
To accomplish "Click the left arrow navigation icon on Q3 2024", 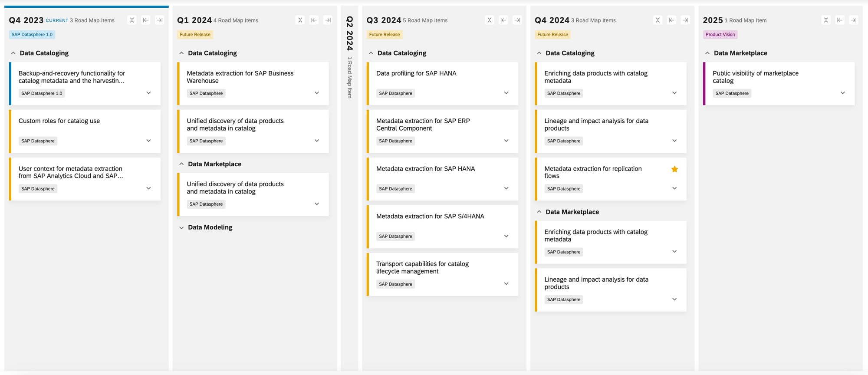I will tap(503, 20).
